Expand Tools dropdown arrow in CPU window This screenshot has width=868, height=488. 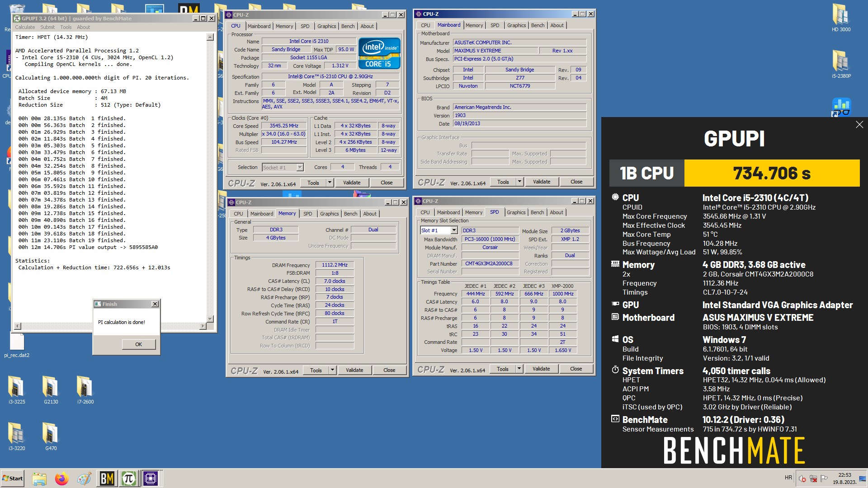(330, 183)
